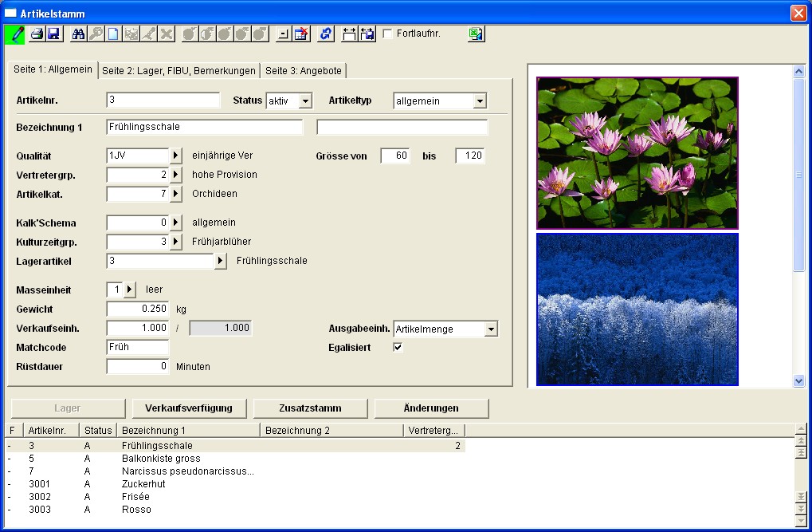Expand the Artikelkat. lookup arrow
Viewport: 812px width, 532px height.
[175, 194]
